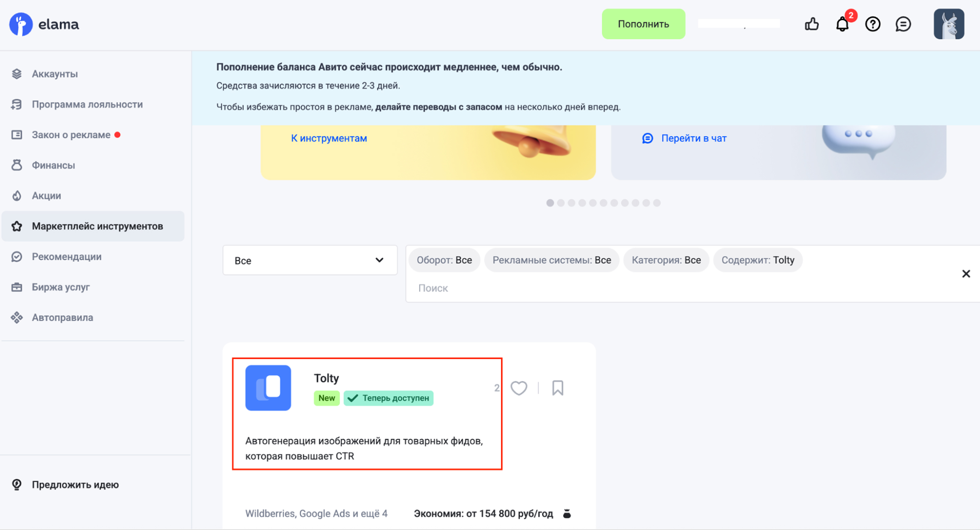This screenshot has width=980, height=530.
Task: Go to Автоправила menu item
Action: tap(62, 317)
